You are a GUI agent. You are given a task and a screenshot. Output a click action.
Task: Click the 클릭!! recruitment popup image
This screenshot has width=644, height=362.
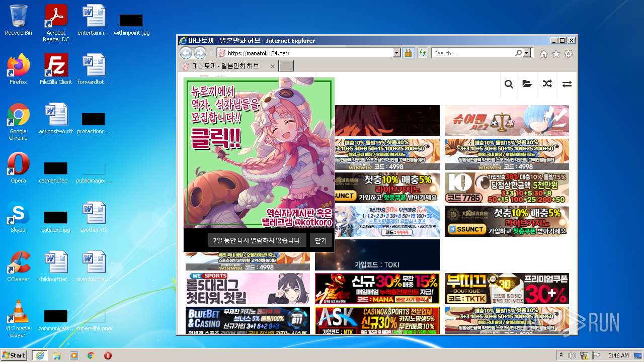(x=259, y=153)
